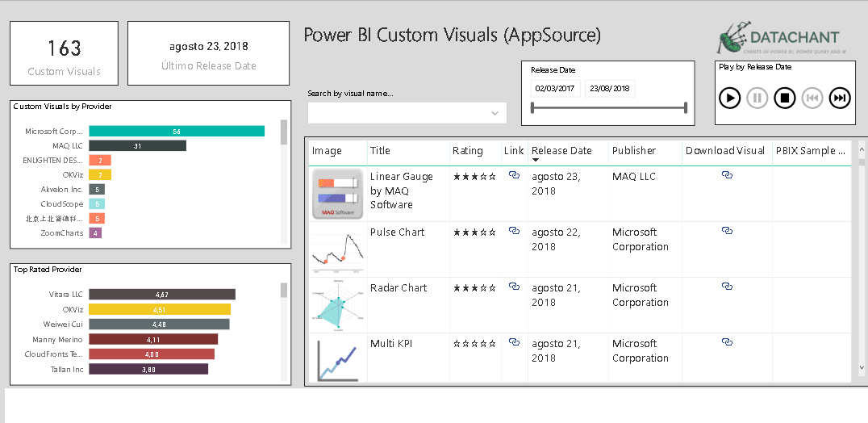Click the left handle of Release Date slider
Viewport: 868px width, 423px height.
(532, 107)
